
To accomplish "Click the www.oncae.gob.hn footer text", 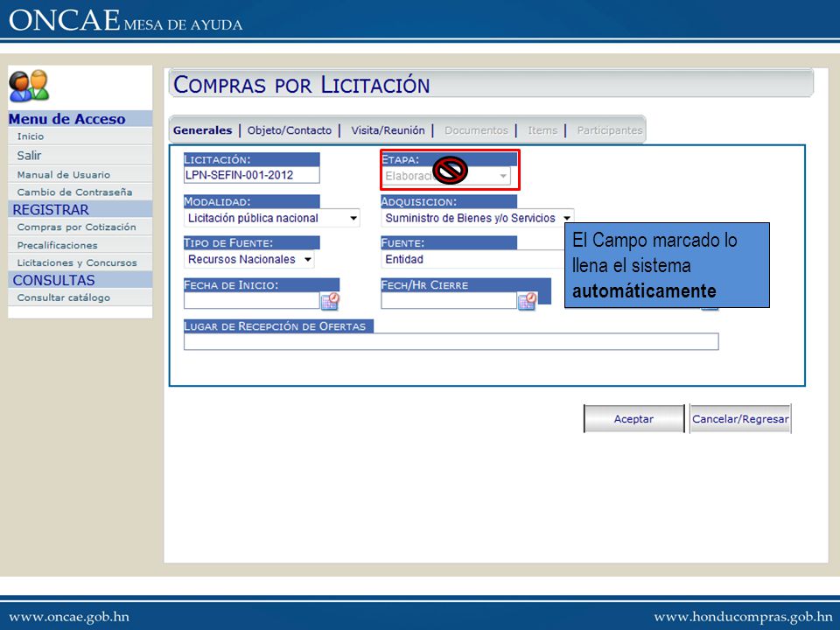I will click(69, 617).
